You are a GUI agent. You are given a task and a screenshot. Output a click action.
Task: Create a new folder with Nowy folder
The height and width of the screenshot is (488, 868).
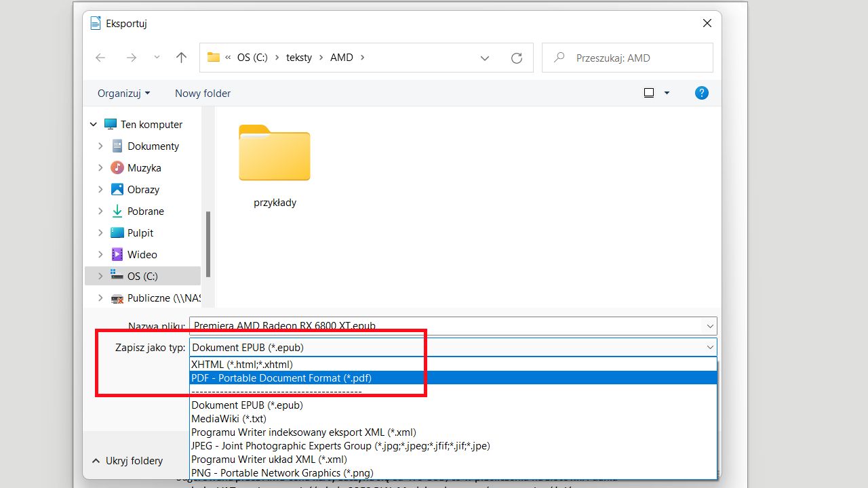(203, 94)
